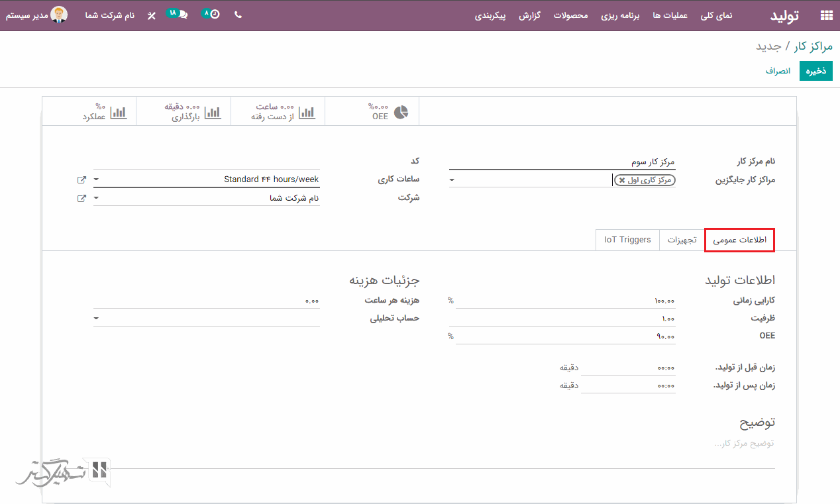Viewport: 840px width, 504px height.
Task: Switch to the تجهیزات tab
Action: [x=682, y=240]
